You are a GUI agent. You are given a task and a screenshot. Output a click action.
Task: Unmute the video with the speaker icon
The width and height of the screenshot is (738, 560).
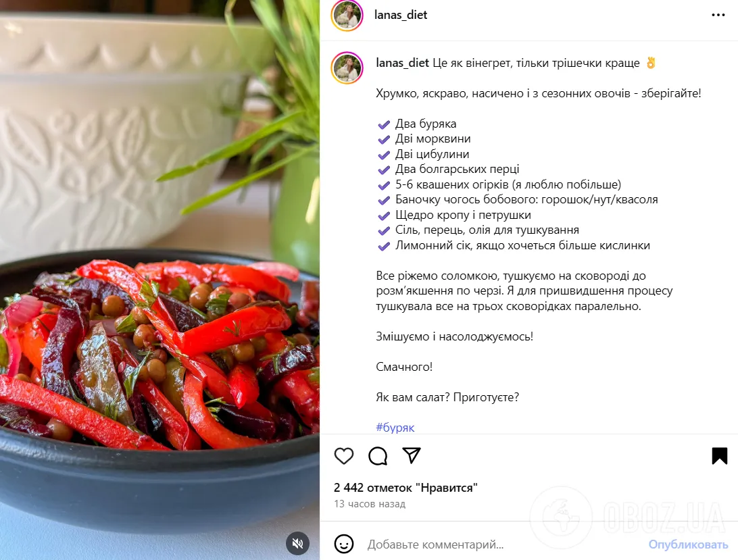pos(297,544)
